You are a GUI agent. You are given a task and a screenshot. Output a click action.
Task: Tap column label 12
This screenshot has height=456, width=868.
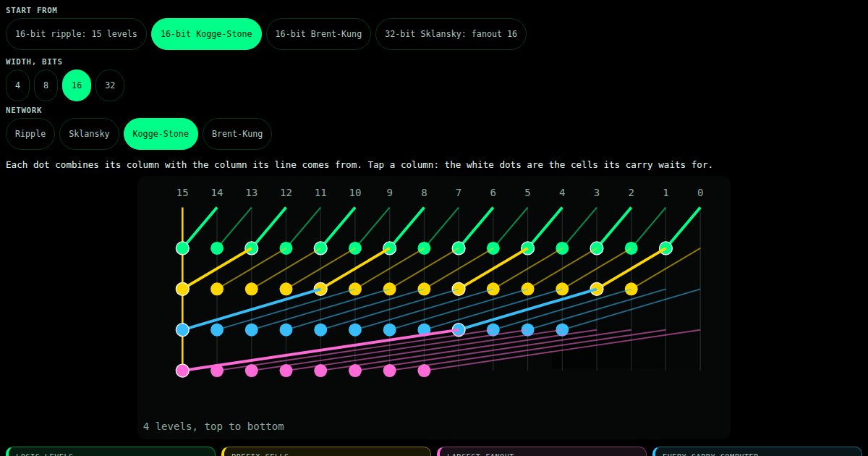coord(286,193)
